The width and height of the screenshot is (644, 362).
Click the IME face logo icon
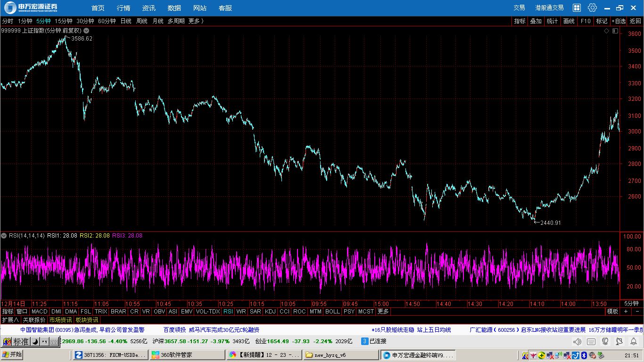coord(7,342)
